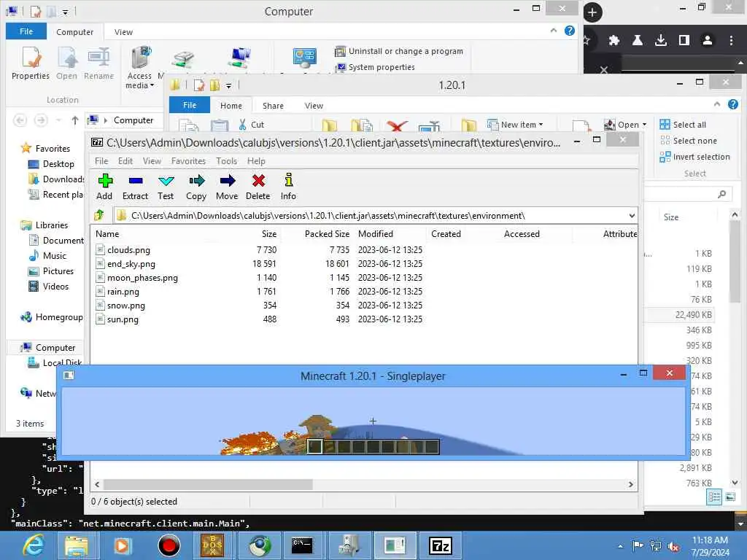Image resolution: width=747 pixels, height=560 pixels.
Task: Sort by Accessed column header
Action: click(522, 234)
